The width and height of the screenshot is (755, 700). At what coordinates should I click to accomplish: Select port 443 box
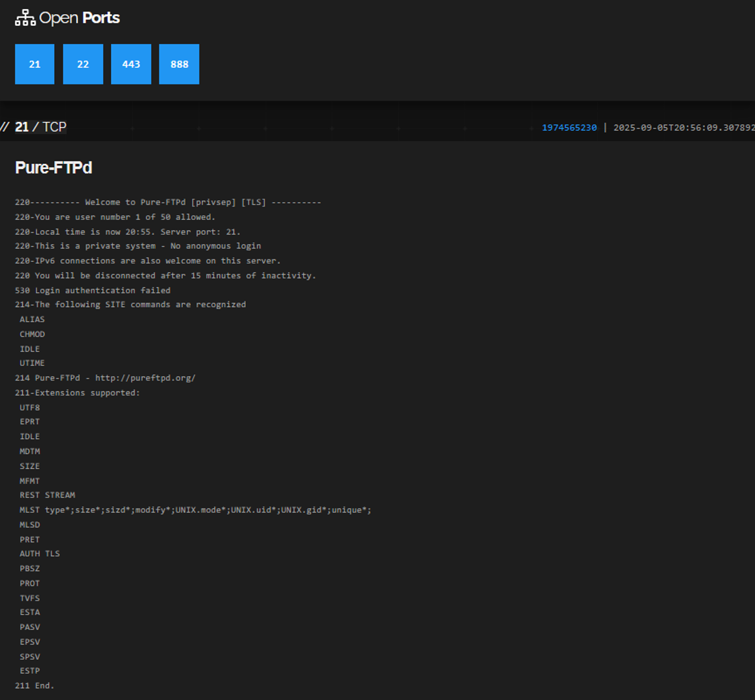[x=131, y=64]
